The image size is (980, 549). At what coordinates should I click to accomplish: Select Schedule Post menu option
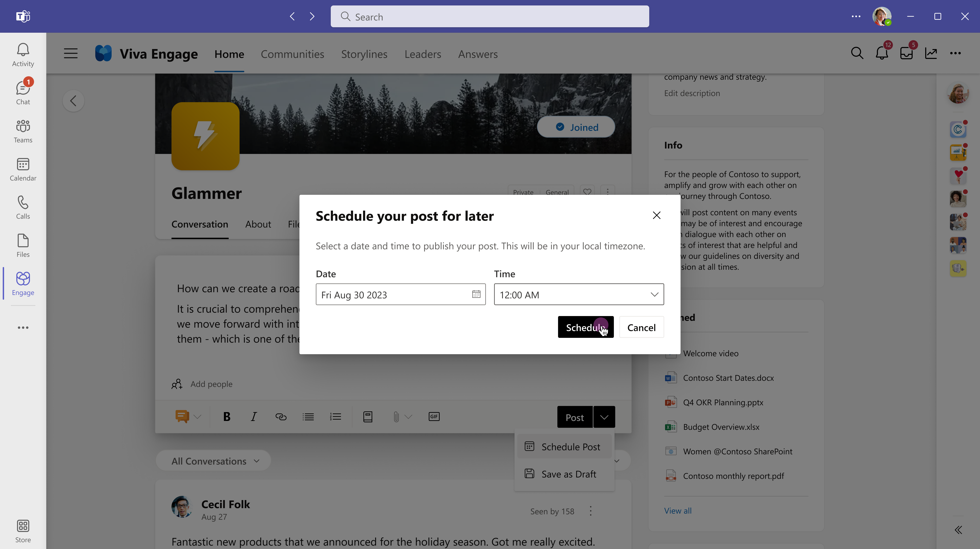tap(571, 446)
